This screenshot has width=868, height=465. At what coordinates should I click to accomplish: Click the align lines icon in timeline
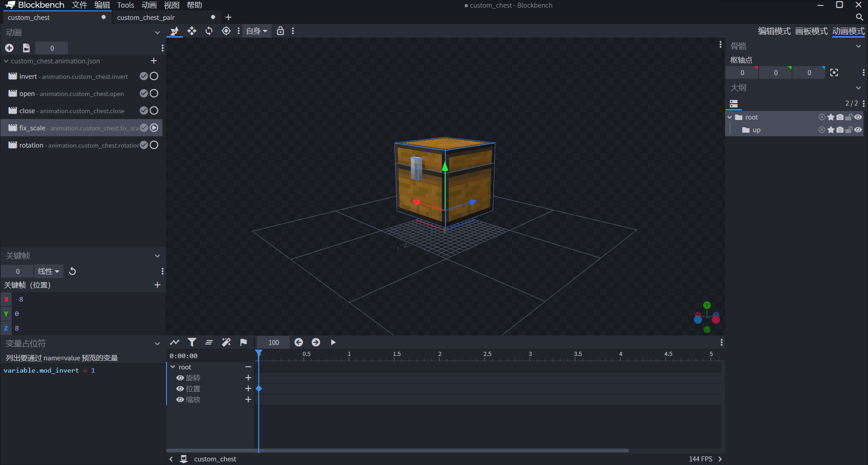coord(209,342)
